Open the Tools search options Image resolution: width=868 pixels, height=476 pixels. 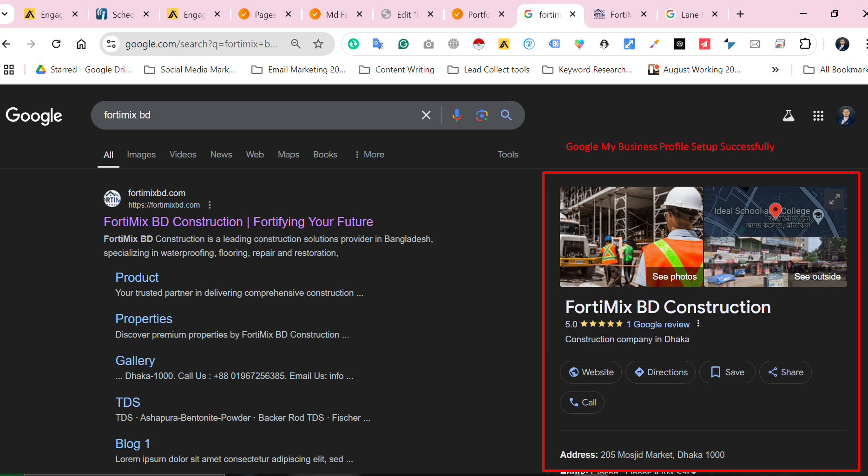tap(508, 155)
